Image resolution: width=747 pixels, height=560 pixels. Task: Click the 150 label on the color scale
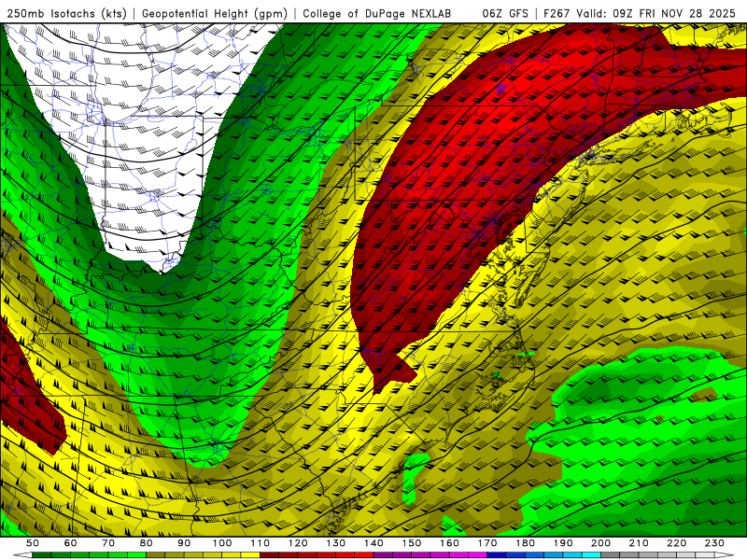412,543
